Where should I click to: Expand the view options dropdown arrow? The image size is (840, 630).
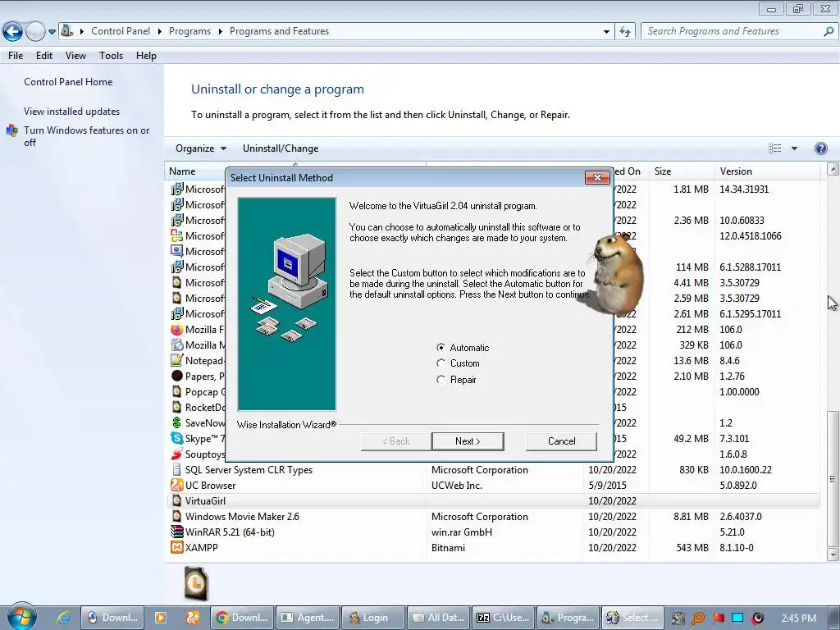794,148
